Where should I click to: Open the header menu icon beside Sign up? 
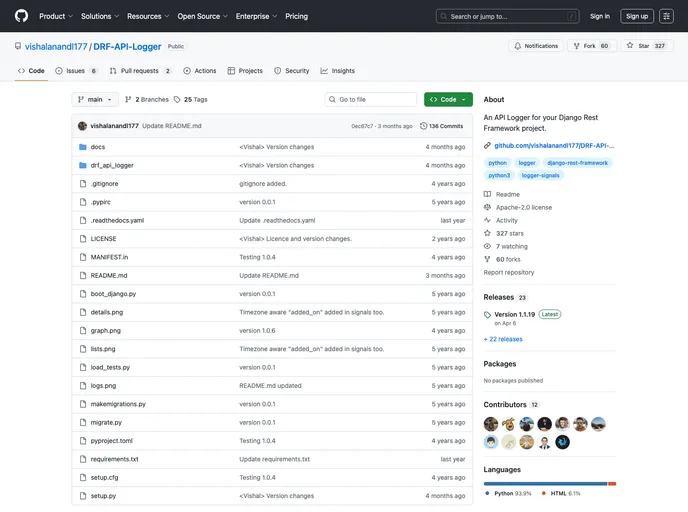point(666,16)
